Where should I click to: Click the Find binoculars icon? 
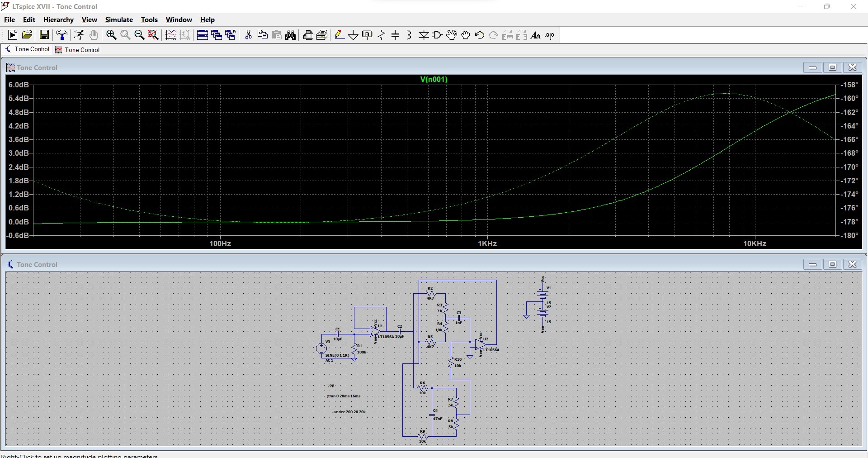[291, 35]
